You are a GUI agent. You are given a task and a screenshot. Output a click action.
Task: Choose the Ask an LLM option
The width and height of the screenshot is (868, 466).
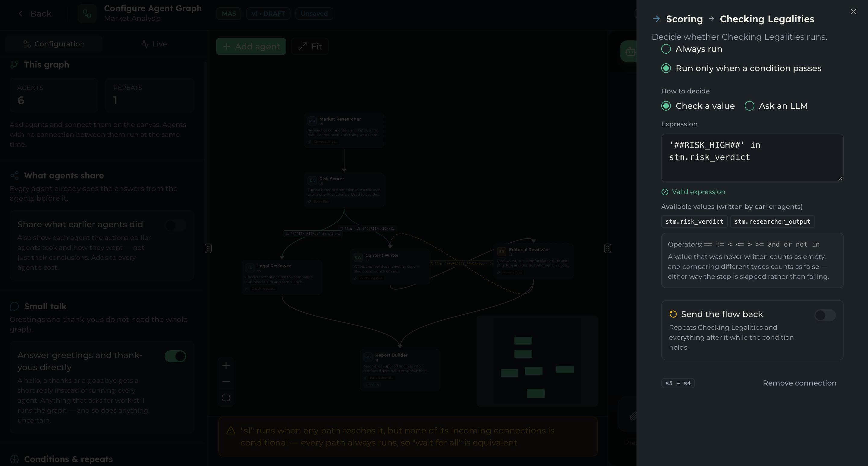click(776, 106)
